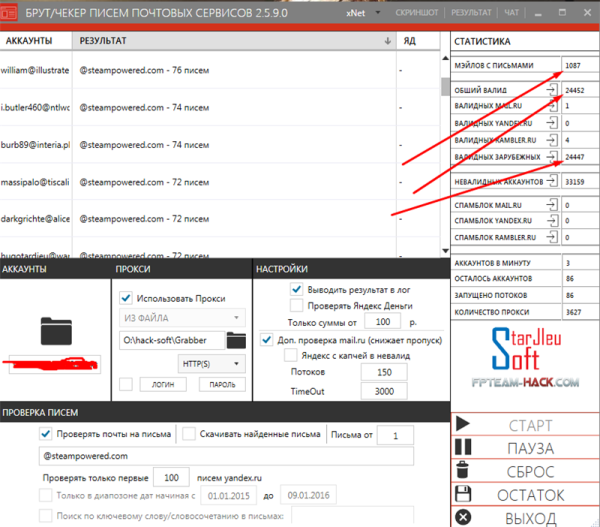
Task: Click the floppy disk icon next to ОСТАТОК
Action: (x=462, y=494)
